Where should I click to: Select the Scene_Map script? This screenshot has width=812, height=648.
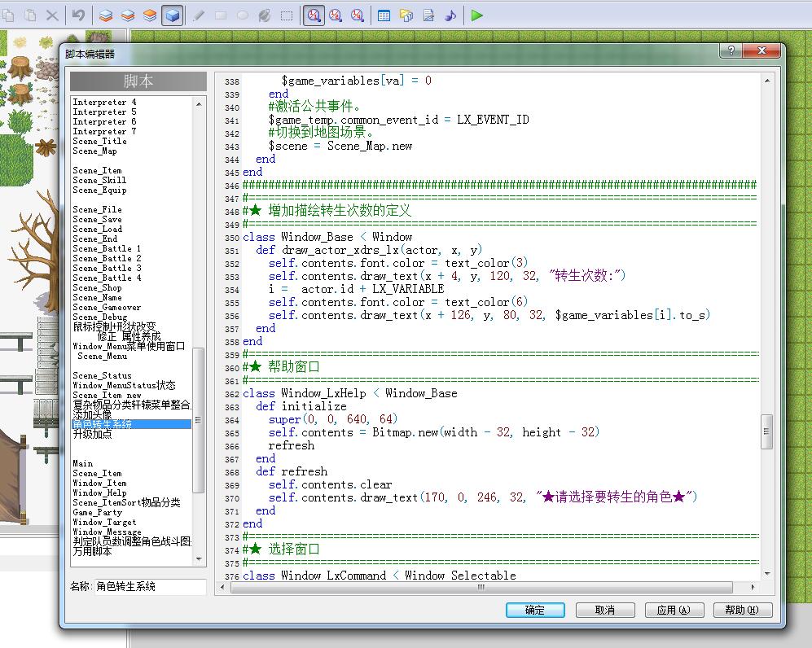(x=94, y=151)
